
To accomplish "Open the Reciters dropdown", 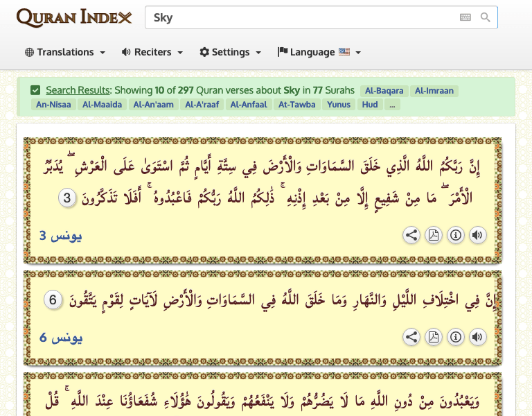I will coord(152,52).
